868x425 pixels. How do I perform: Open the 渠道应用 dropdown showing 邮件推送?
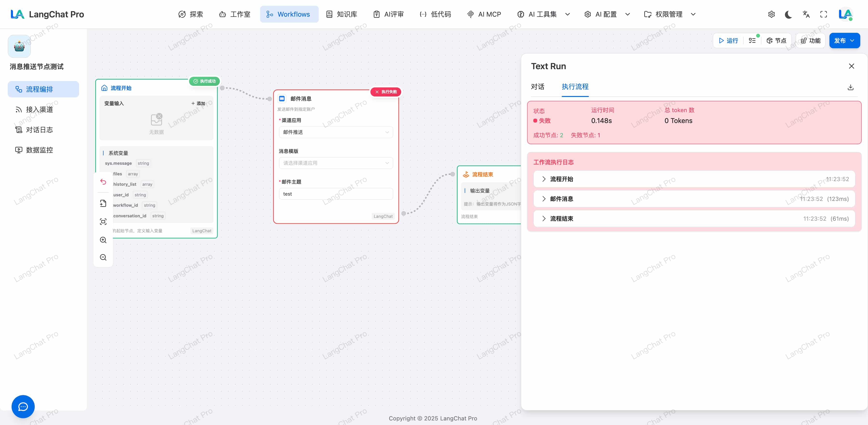tap(336, 132)
